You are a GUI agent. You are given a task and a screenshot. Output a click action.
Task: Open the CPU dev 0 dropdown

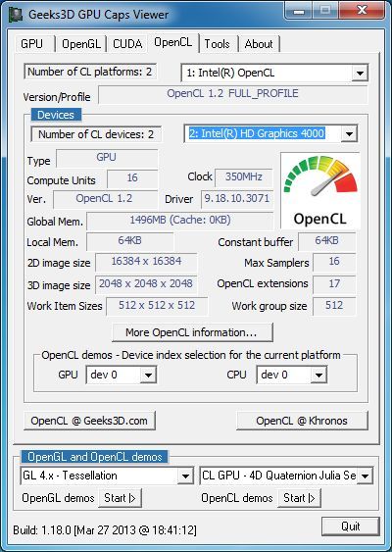(x=318, y=375)
